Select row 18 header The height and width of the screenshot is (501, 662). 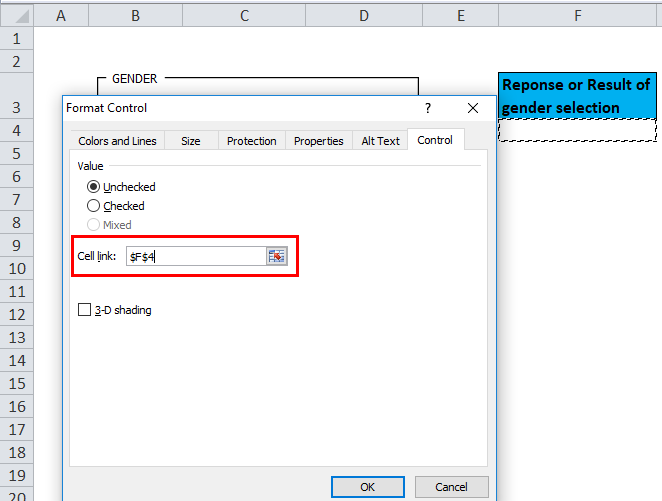coord(17,452)
